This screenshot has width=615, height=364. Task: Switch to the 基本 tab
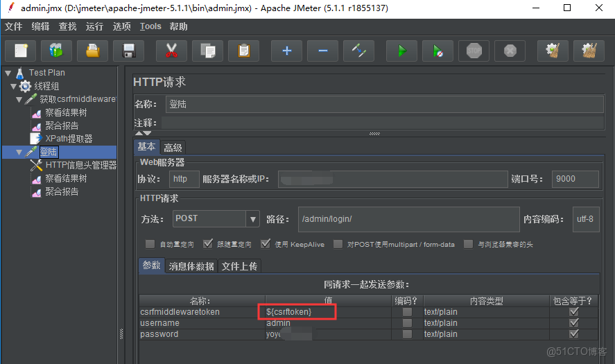pyautogui.click(x=146, y=147)
